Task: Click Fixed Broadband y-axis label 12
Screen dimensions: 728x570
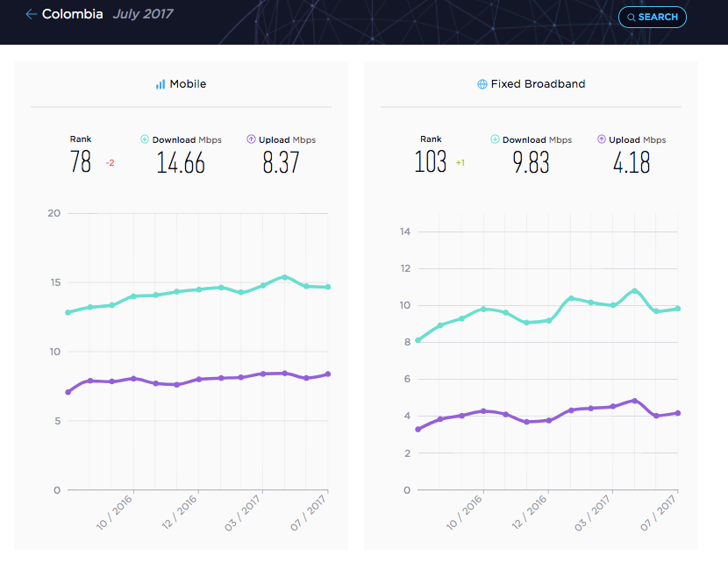Action: point(405,268)
